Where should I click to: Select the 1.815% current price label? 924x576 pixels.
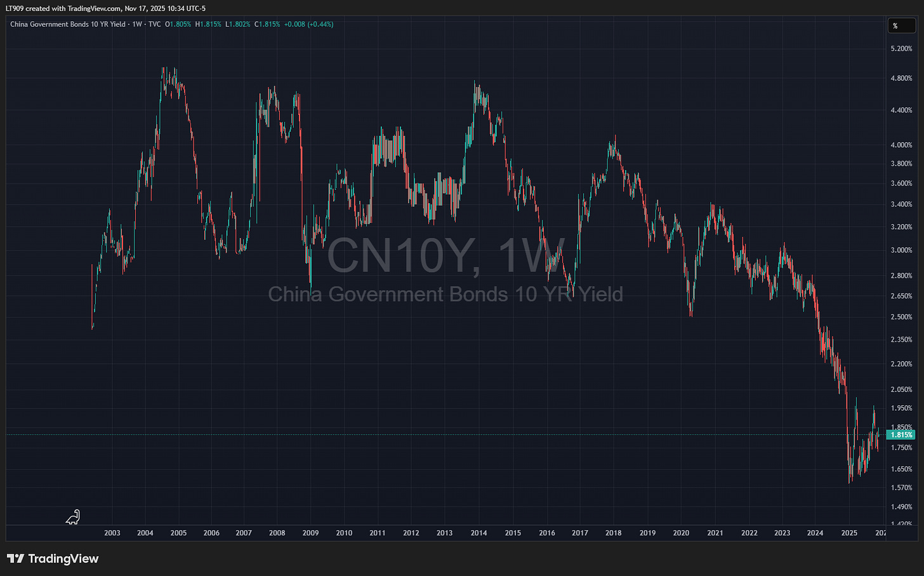pos(901,435)
